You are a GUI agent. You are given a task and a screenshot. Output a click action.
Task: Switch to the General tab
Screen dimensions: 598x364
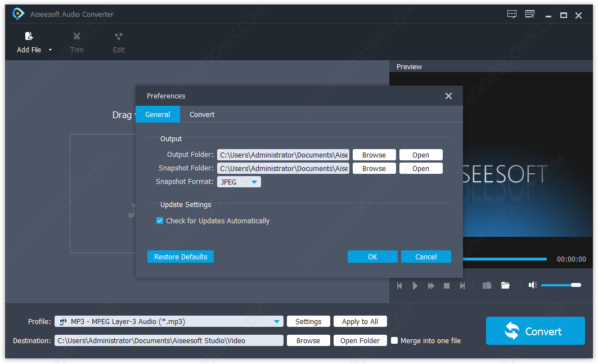click(x=158, y=114)
